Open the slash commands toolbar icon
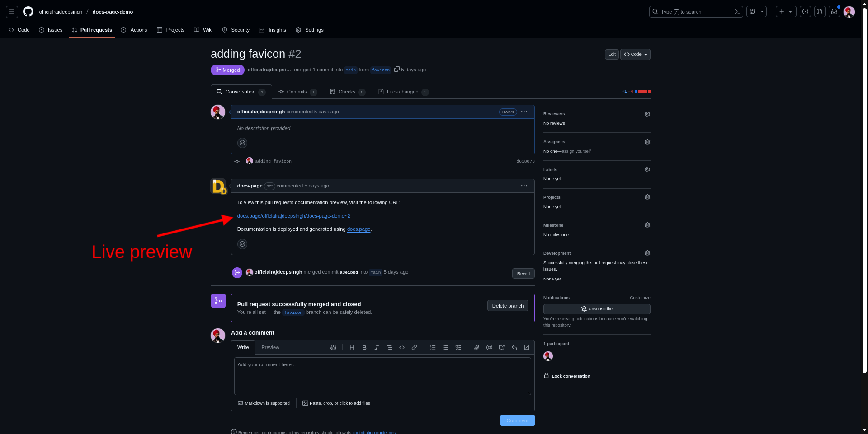Image resolution: width=868 pixels, height=434 pixels. [x=527, y=347]
